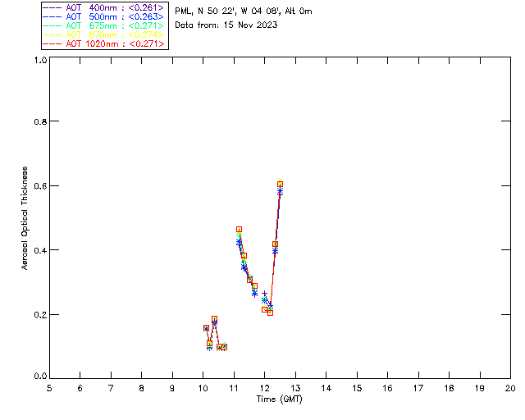Click x-axis tick label 14

coord(326,388)
